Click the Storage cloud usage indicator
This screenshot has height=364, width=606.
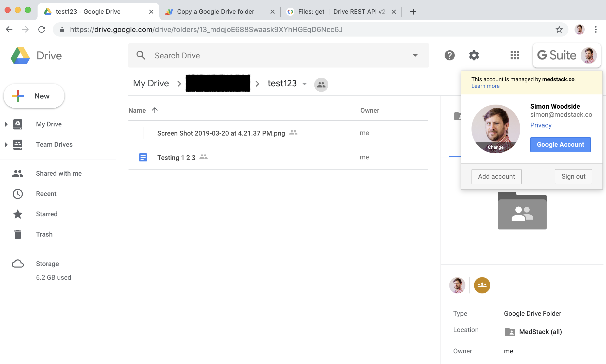point(18,263)
